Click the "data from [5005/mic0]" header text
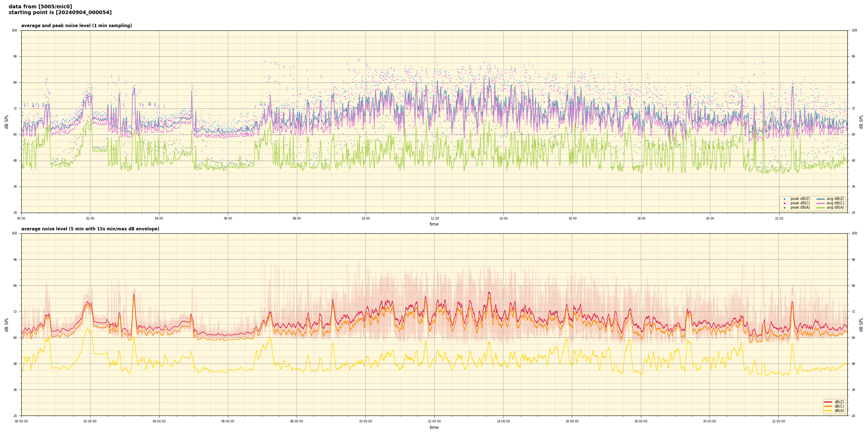Screen dimensions: 868x434 click(x=40, y=7)
